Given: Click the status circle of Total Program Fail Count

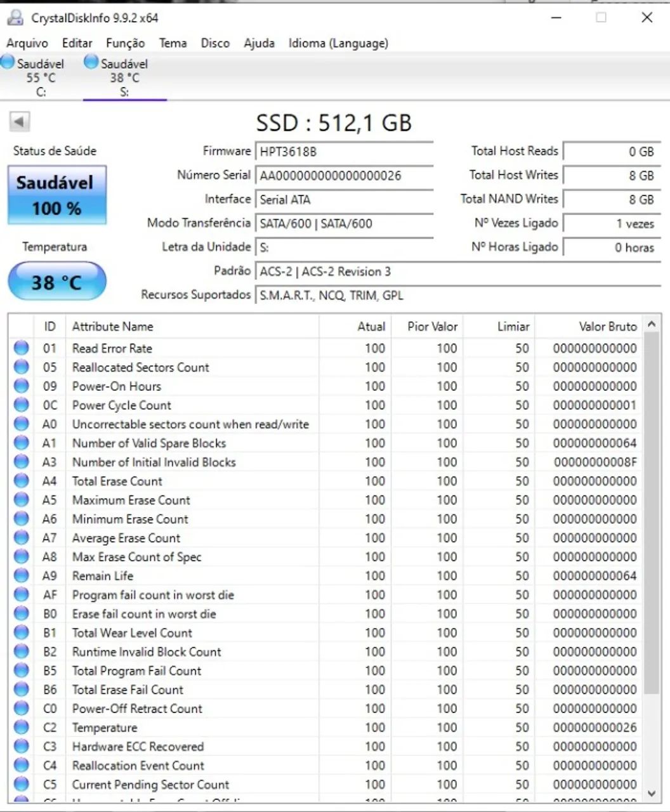Looking at the screenshot, I should pos(22,671).
